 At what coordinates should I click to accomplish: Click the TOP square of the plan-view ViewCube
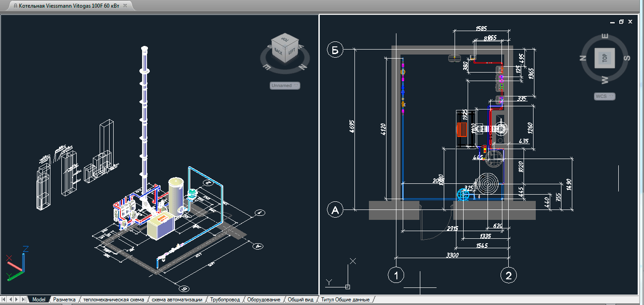tap(605, 57)
